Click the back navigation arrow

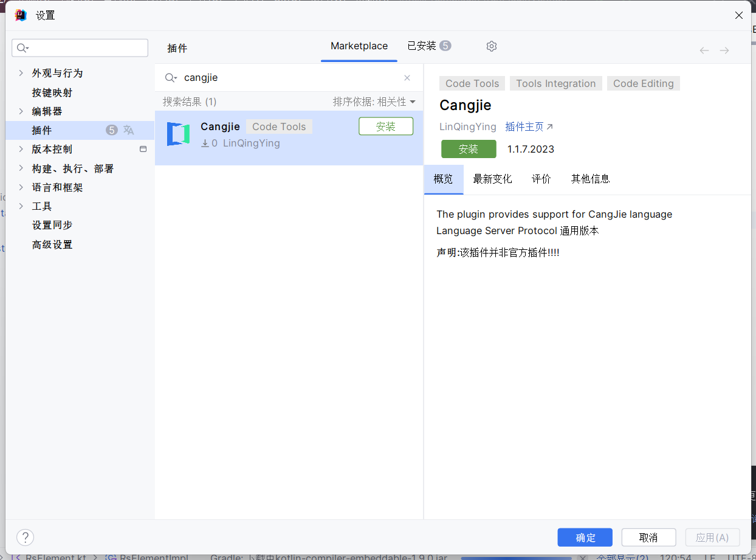pos(704,50)
